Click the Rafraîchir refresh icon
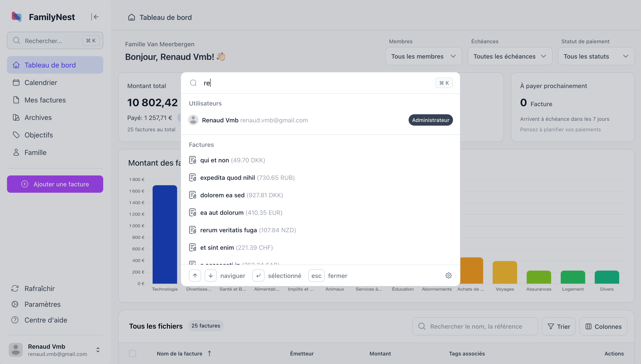The height and width of the screenshot is (364, 641). pyautogui.click(x=15, y=288)
